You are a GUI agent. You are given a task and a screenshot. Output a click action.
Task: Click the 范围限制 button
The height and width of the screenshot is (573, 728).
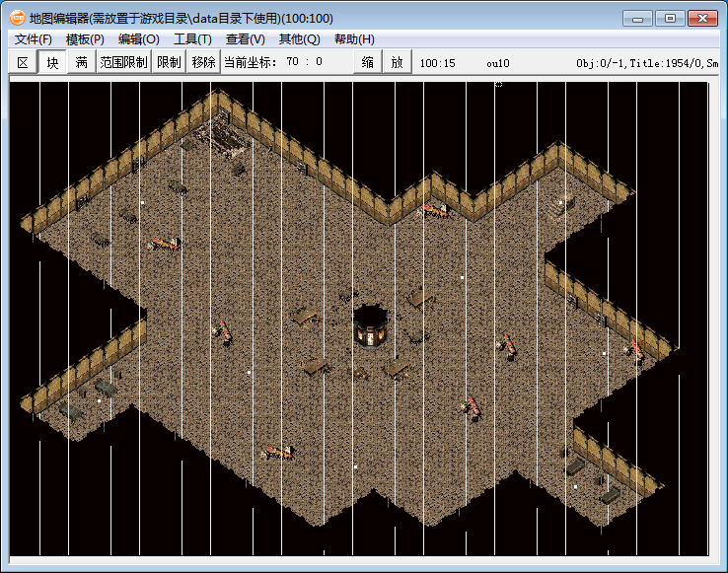tap(123, 62)
